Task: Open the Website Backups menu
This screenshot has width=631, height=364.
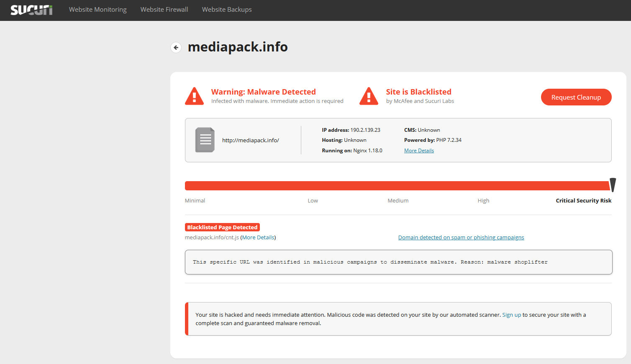Action: coord(227,10)
